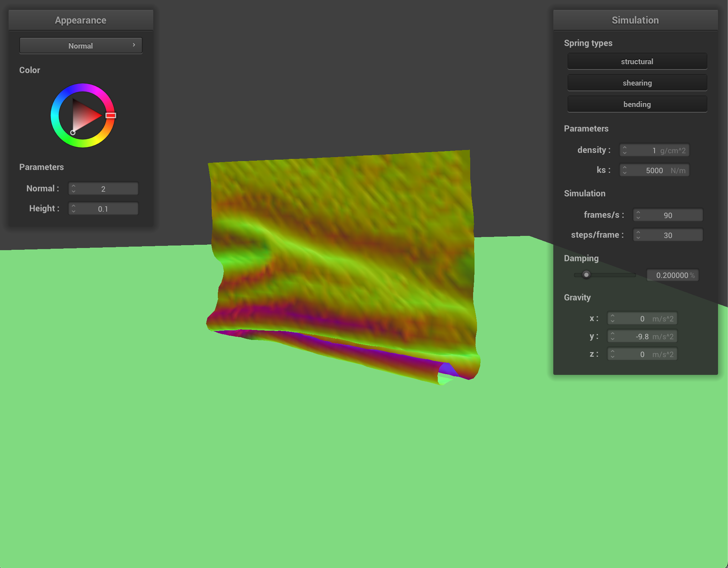
Task: Click the Gravity z value field
Action: tap(642, 354)
